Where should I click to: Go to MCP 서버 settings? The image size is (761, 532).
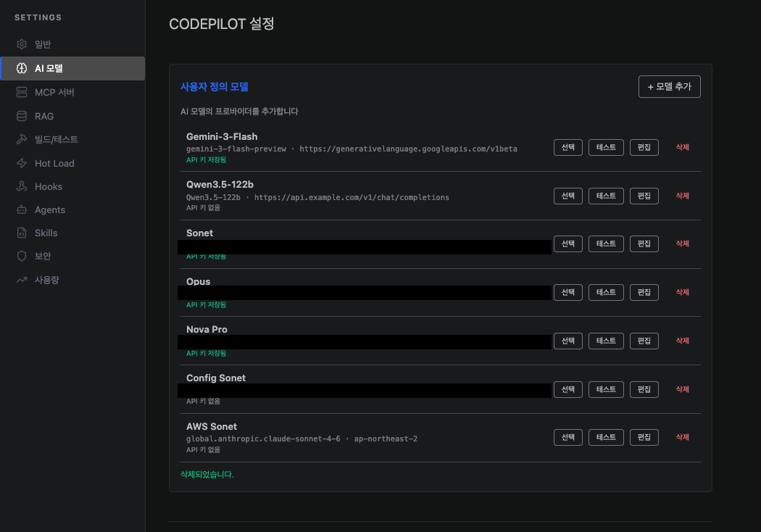(72, 92)
